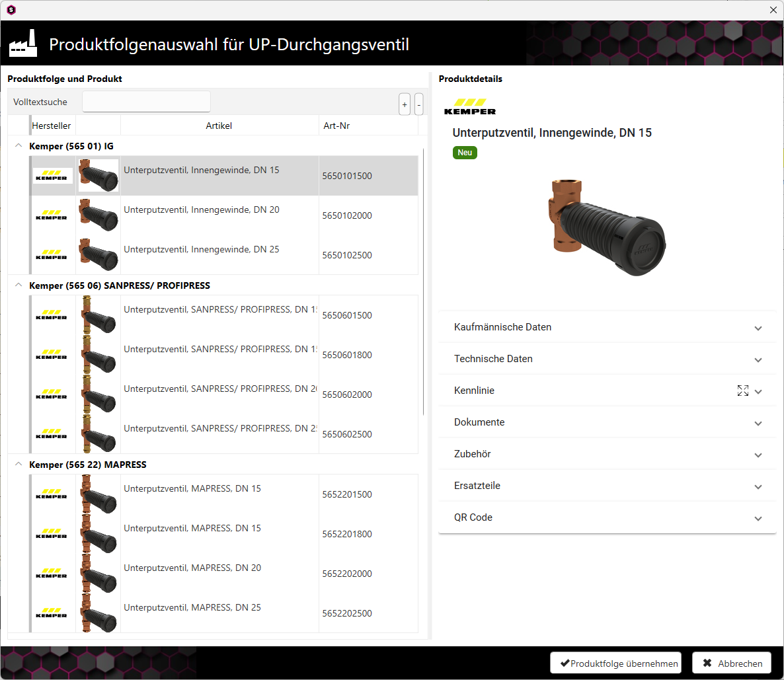
Task: Click Produktfolge übernehmen button
Action: click(615, 663)
